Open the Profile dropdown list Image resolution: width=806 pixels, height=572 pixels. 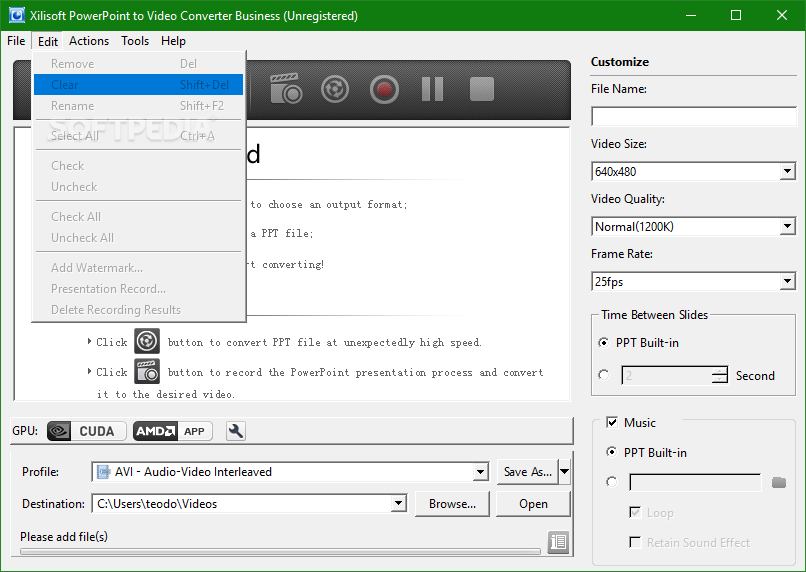pyautogui.click(x=480, y=471)
